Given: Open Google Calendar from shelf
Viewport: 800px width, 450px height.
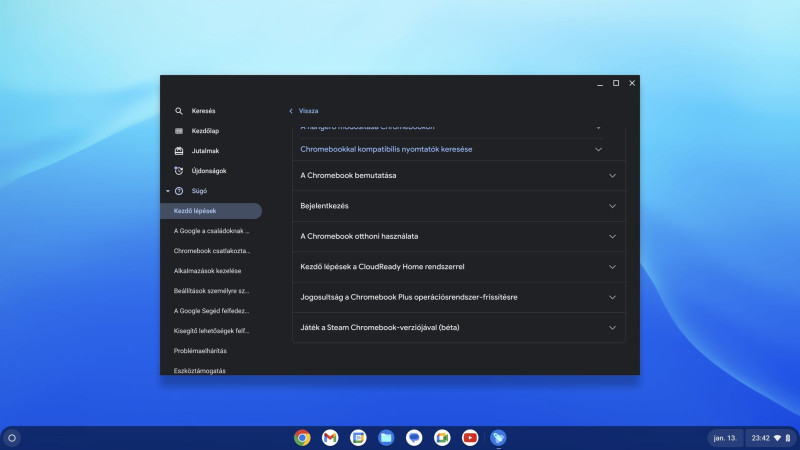Looking at the screenshot, I should 358,438.
